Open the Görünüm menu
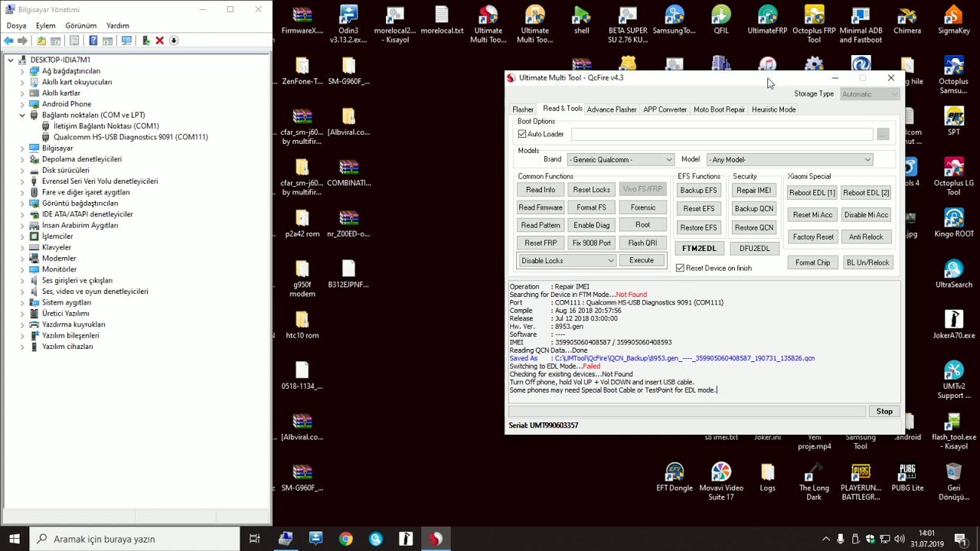Screen dimensions: 980x551 point(81,25)
